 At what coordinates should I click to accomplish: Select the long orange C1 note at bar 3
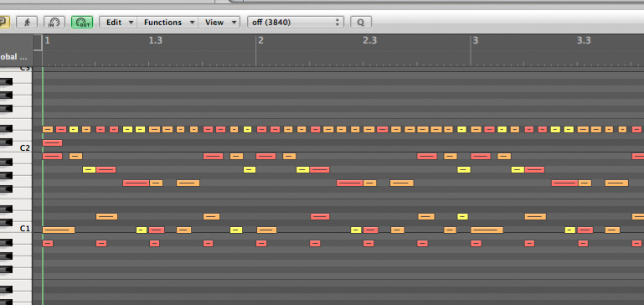pyautogui.click(x=487, y=230)
